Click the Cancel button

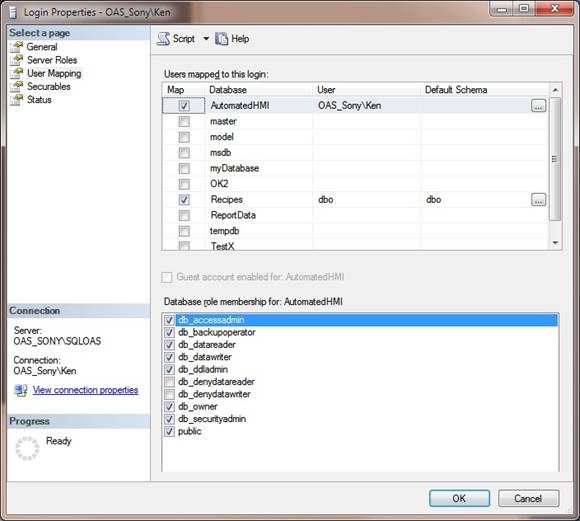(x=528, y=498)
